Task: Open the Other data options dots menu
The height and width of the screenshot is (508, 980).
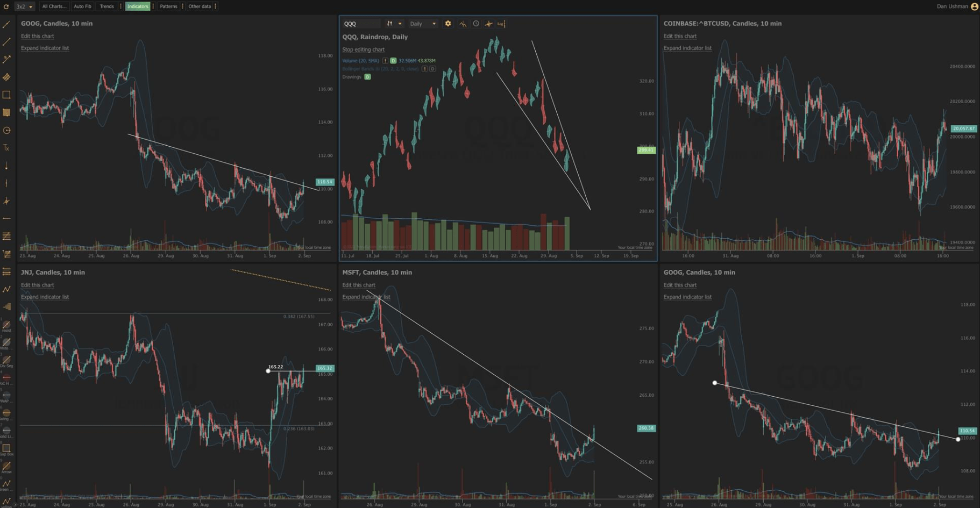Action: click(216, 6)
